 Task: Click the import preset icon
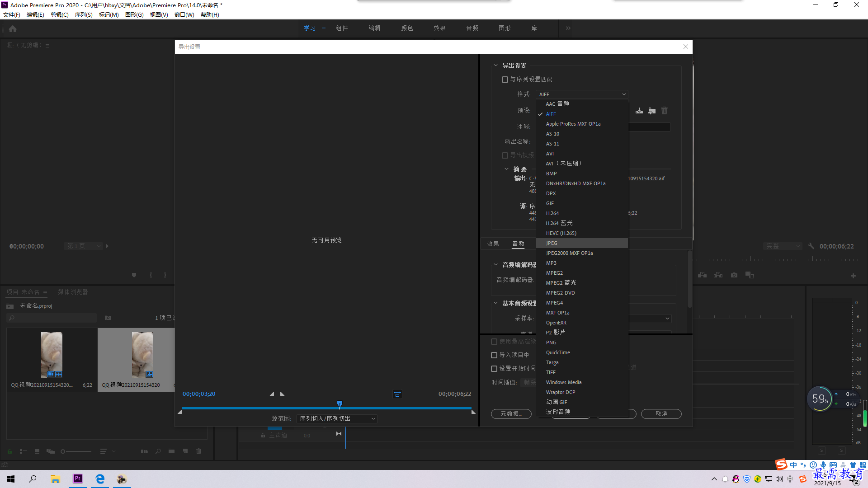(x=652, y=111)
